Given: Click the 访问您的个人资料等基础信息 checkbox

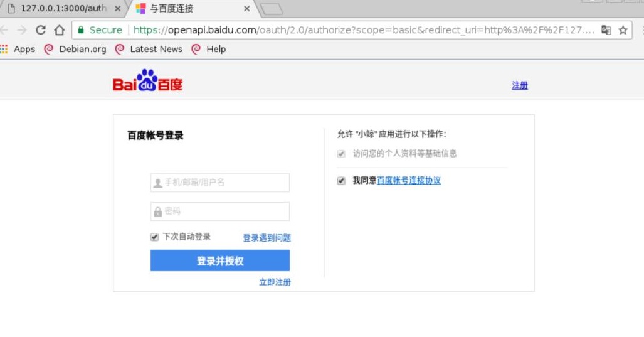Looking at the screenshot, I should (x=341, y=154).
